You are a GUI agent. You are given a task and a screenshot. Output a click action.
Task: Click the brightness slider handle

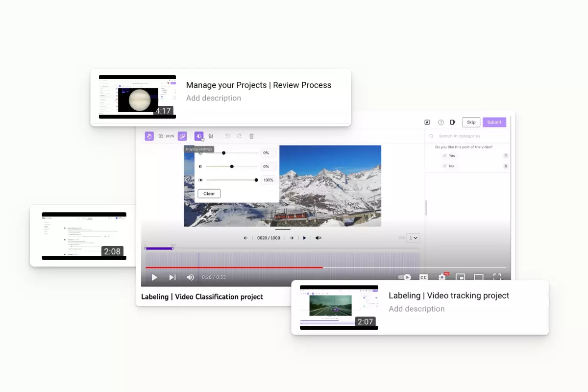coord(223,153)
